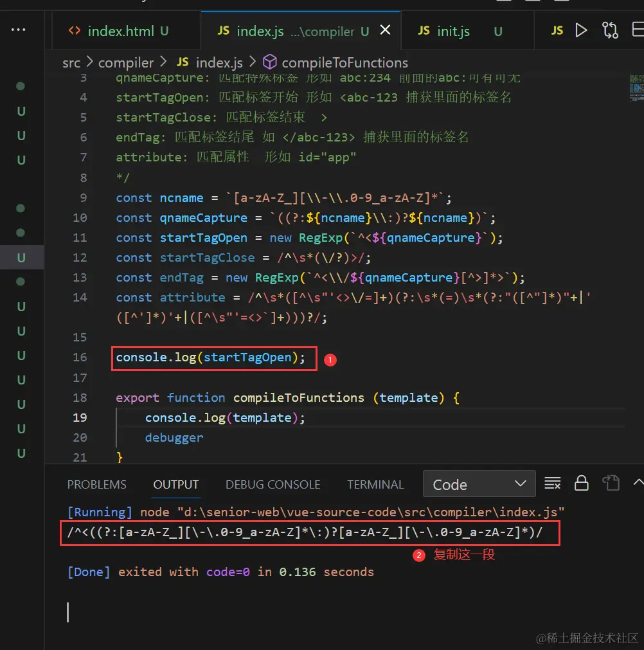Open the sidebar three-dots more menu
Screen dimensions: 644x650
click(18, 30)
